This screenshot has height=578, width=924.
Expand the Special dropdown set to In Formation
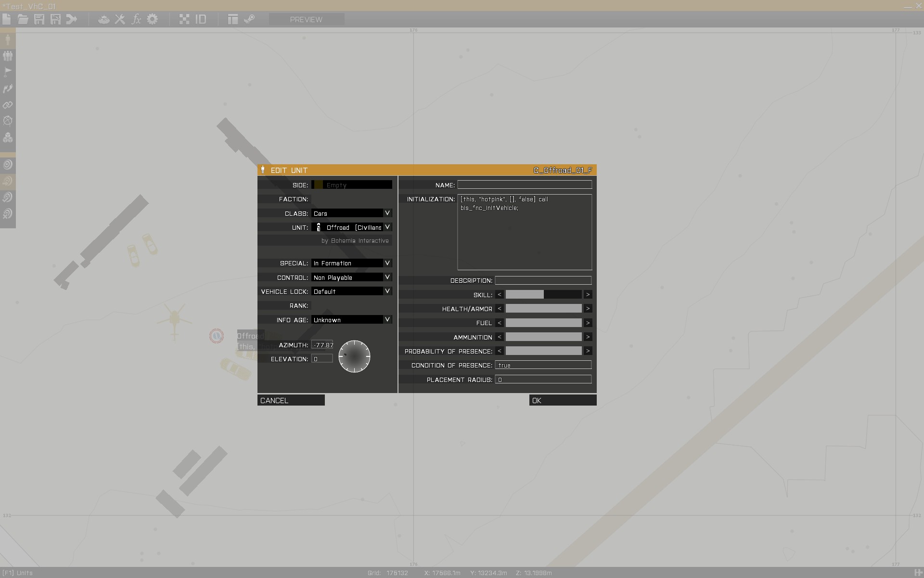tap(351, 263)
